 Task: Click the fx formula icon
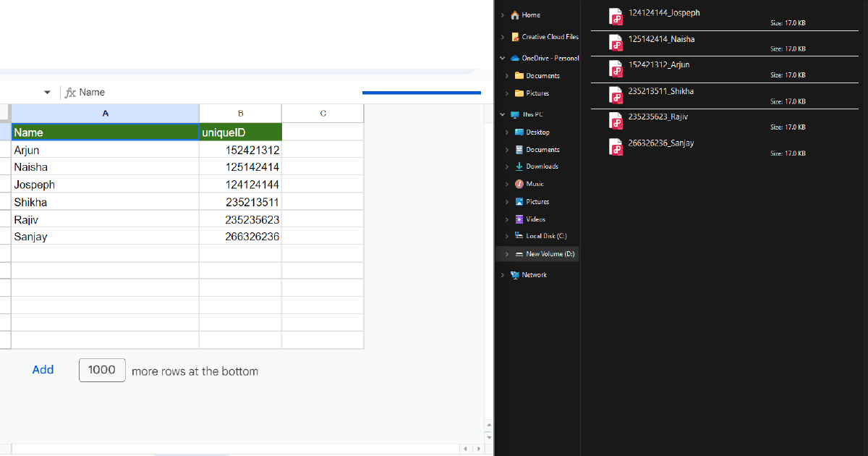69,92
